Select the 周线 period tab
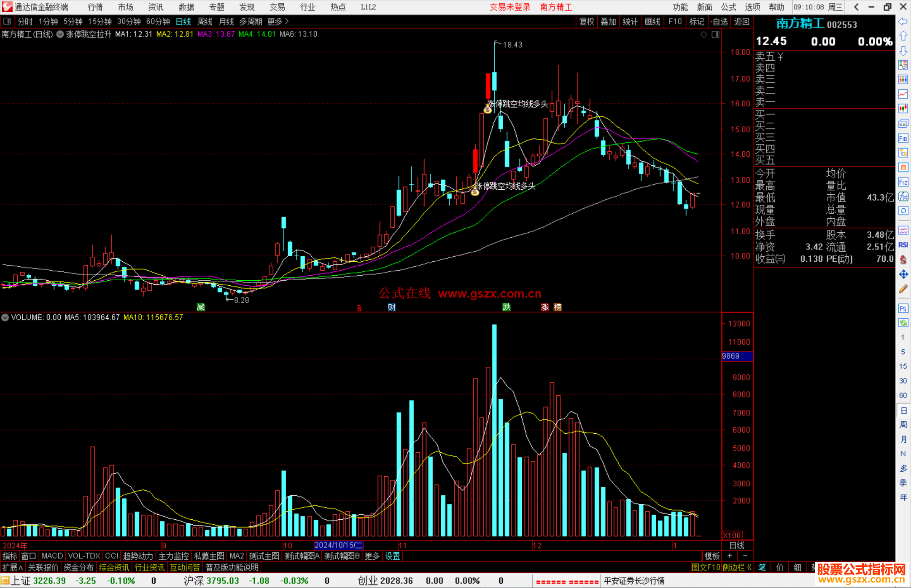The width and height of the screenshot is (911, 588). click(205, 21)
